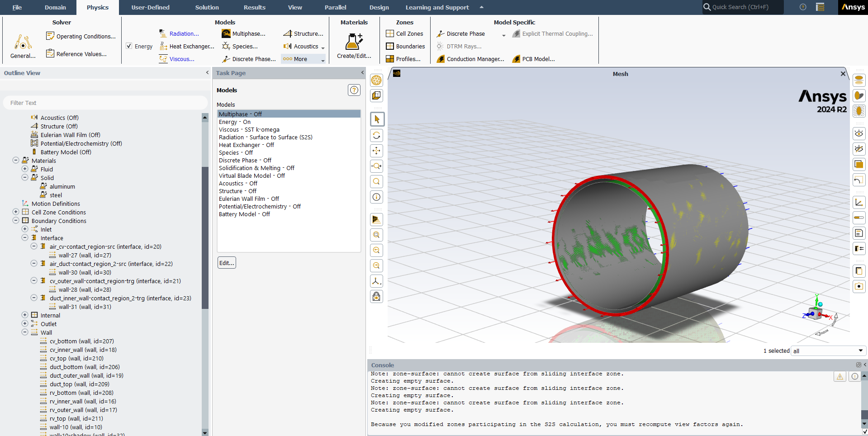The width and height of the screenshot is (868, 436).
Task: Select 'Energy - On' in Models list
Action: tap(289, 122)
